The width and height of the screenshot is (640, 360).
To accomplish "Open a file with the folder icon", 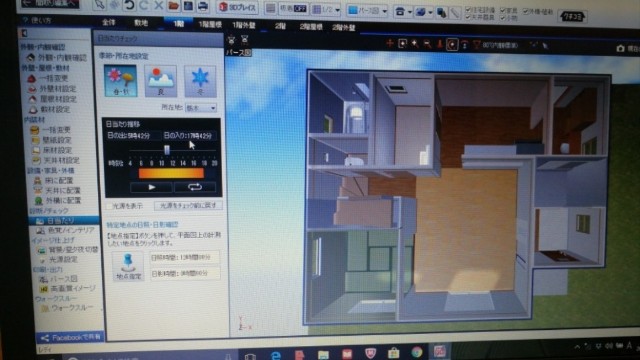I will point(174,6).
